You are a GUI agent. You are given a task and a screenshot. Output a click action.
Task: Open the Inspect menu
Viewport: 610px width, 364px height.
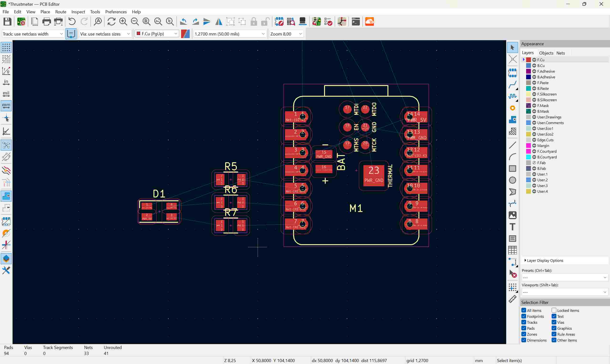(78, 12)
